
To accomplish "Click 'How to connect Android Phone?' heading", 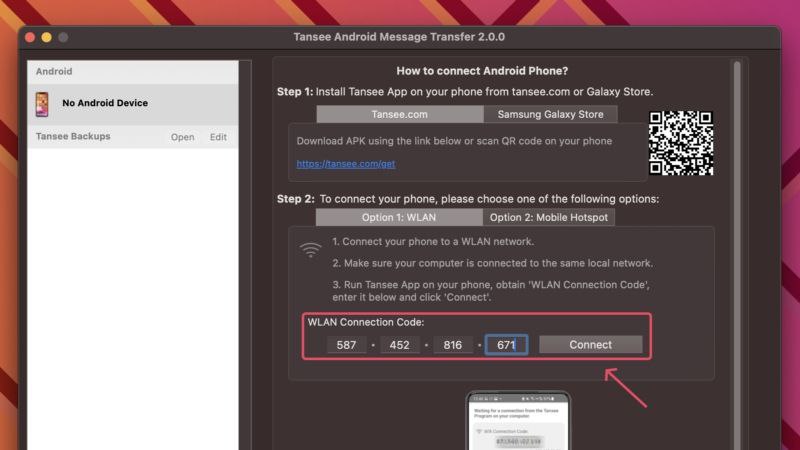I will click(482, 71).
